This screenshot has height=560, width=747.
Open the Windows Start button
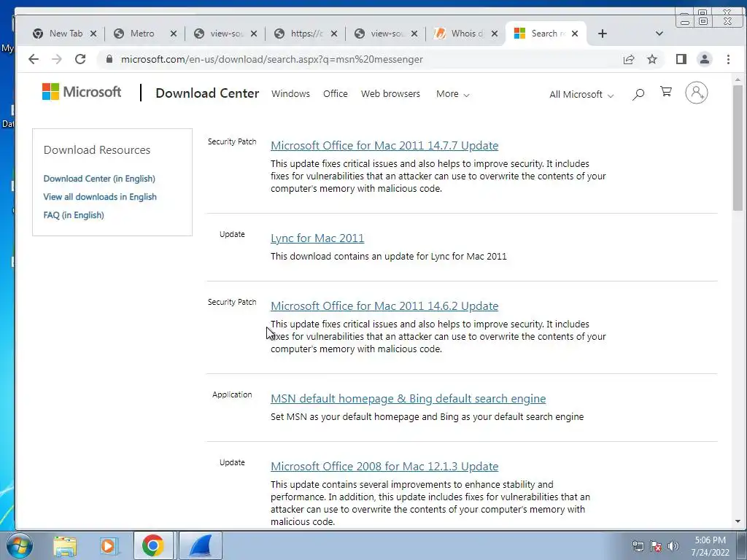(20, 545)
